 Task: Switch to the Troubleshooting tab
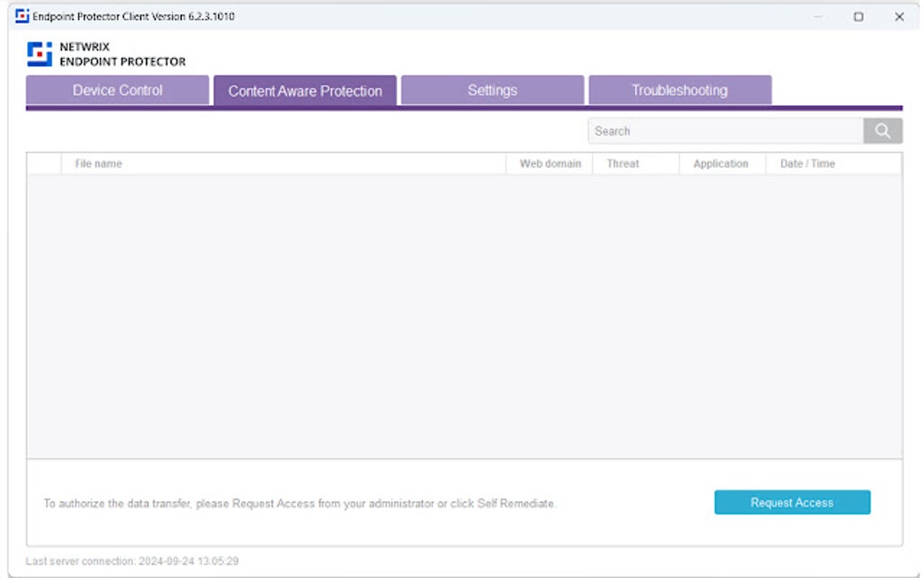pos(680,90)
